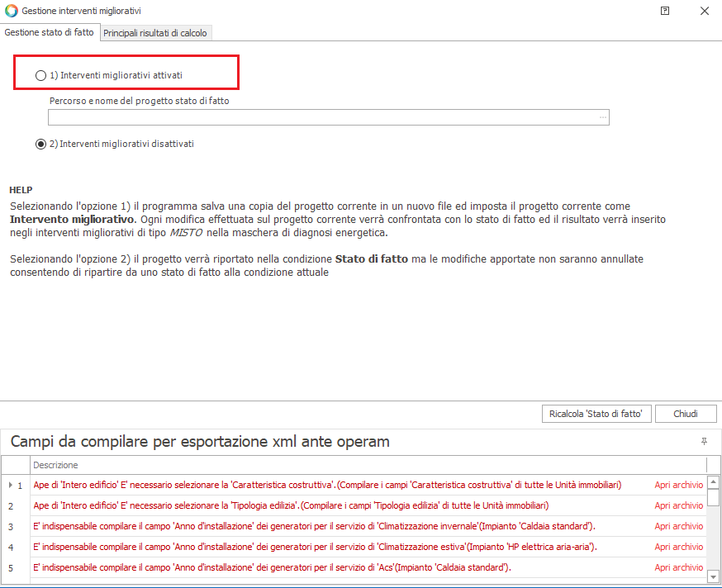This screenshot has width=722, height=588.
Task: Close the Gestione interventi migliorativi window
Action: pos(704,11)
